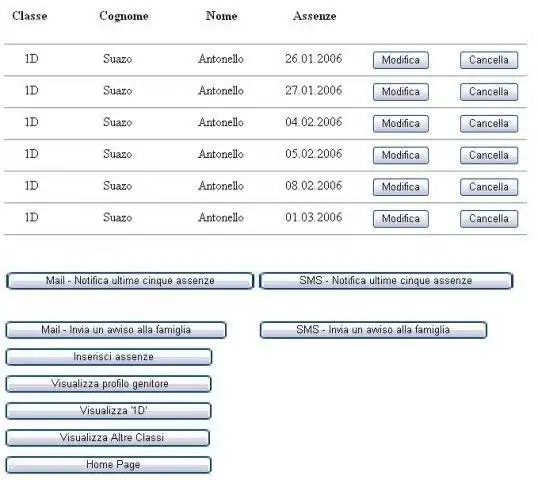Click Visualizza Altre Classi
This screenshot has width=538, height=480.
108,438
